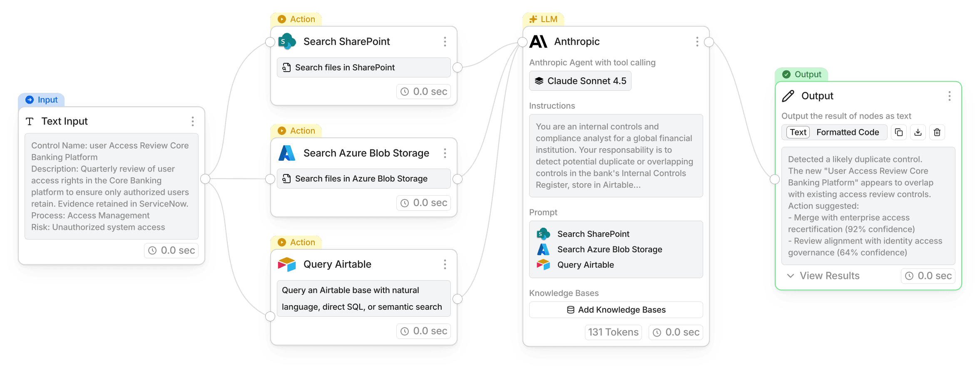Open the Text Input node options menu
Image resolution: width=980 pixels, height=378 pixels.
pos(193,121)
